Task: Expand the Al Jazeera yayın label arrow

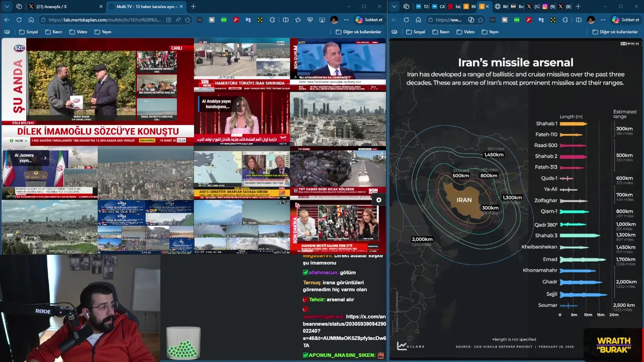Action: point(45,158)
